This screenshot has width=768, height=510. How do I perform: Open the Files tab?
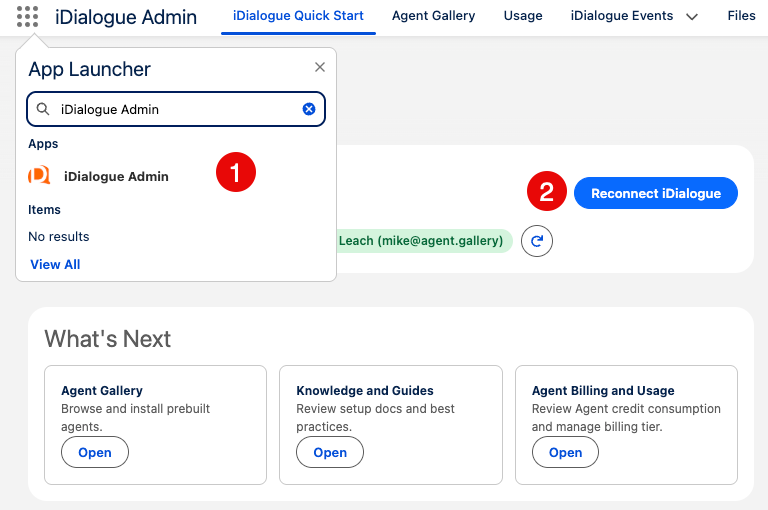click(741, 16)
